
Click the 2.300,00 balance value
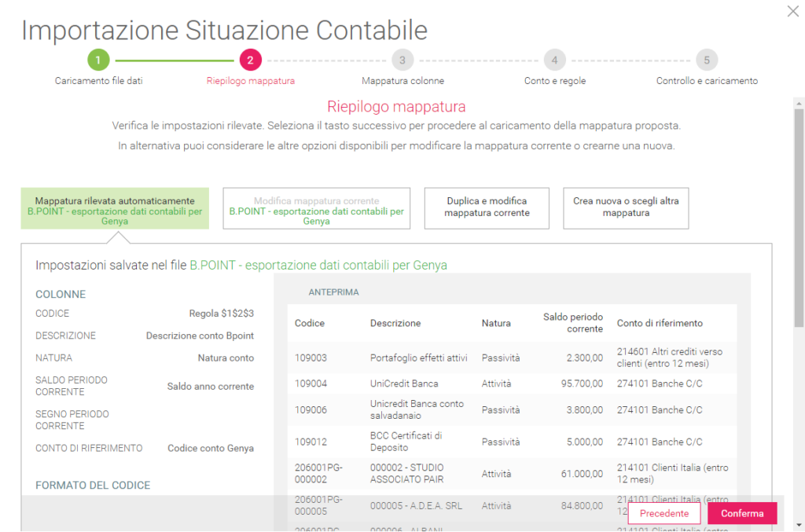coord(584,358)
